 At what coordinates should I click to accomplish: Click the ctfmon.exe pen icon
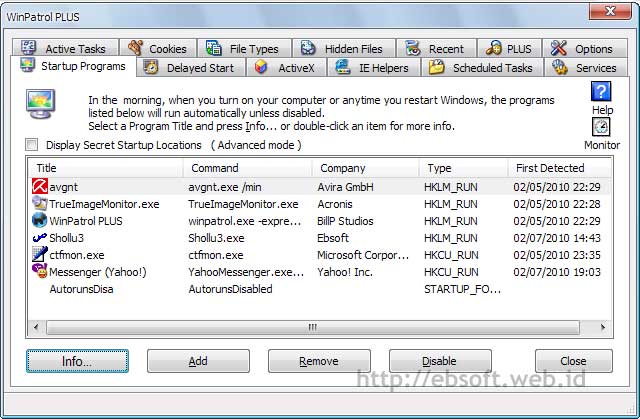pos(40,254)
